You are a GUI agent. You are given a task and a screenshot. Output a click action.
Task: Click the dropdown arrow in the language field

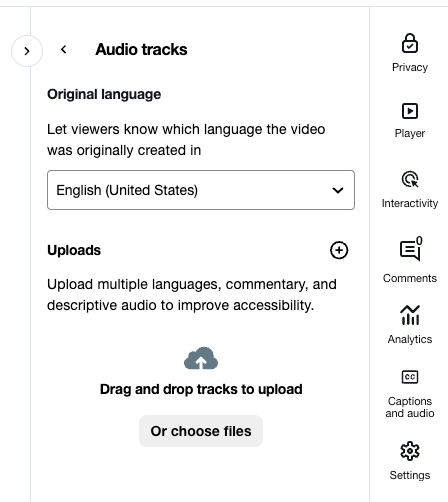pyautogui.click(x=338, y=190)
